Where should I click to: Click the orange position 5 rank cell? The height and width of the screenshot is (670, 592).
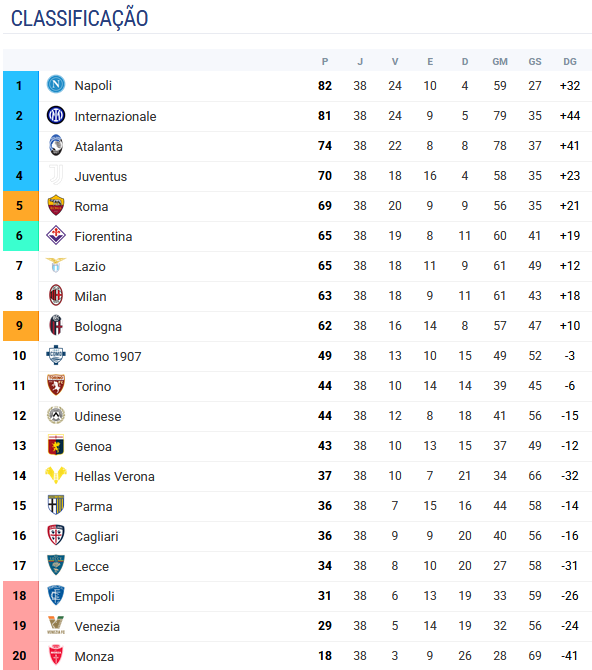pyautogui.click(x=21, y=206)
